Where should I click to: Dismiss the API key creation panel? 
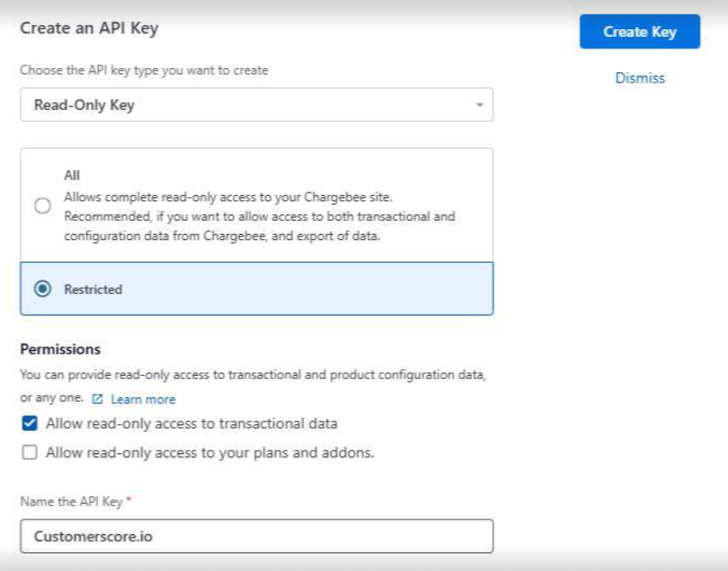pyautogui.click(x=640, y=77)
